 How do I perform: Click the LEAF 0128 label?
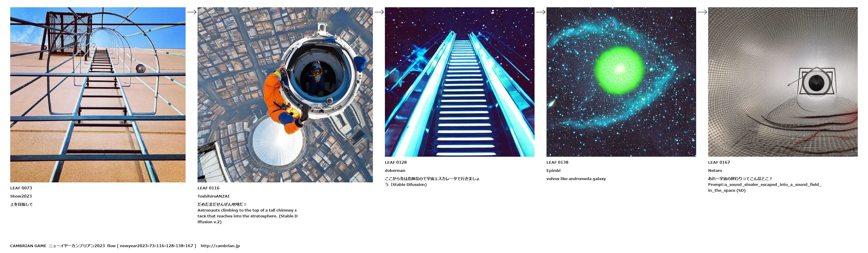396,163
